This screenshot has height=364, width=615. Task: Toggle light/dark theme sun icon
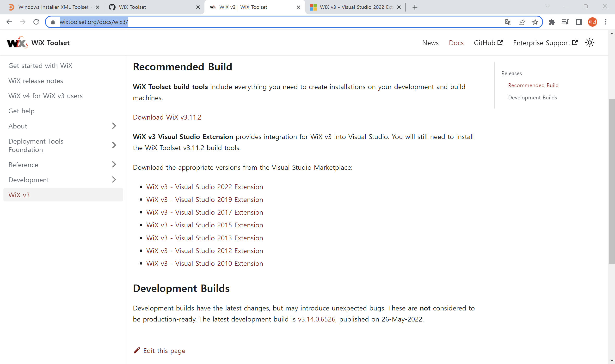[590, 43]
